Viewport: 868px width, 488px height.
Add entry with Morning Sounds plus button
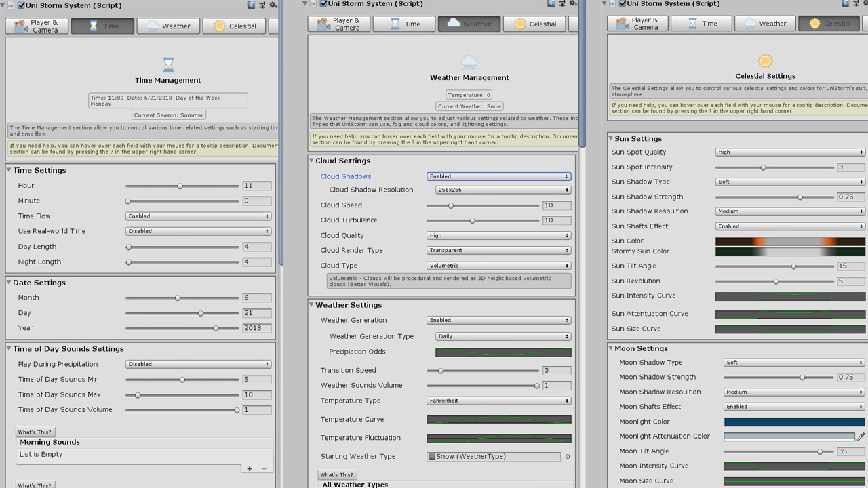click(250, 468)
